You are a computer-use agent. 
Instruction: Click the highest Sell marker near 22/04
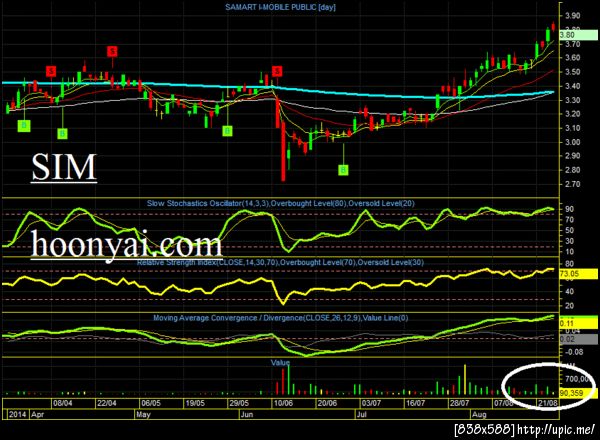coord(112,51)
